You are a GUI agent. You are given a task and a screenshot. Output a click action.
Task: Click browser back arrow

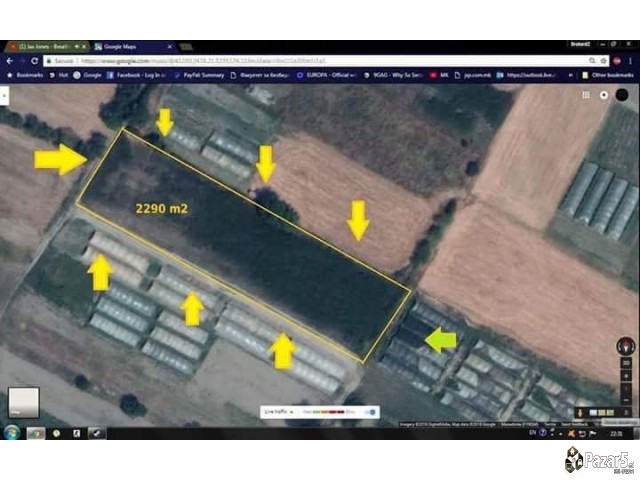10,60
